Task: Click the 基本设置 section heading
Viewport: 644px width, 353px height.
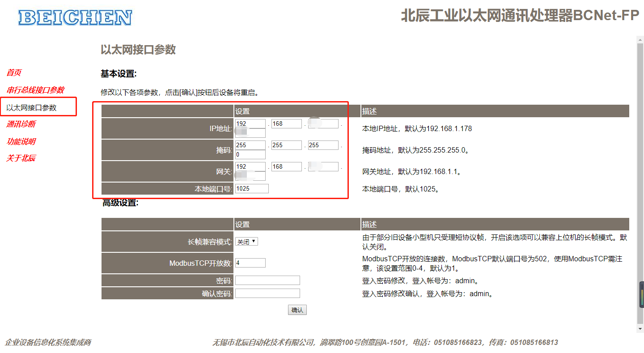Action: [119, 74]
